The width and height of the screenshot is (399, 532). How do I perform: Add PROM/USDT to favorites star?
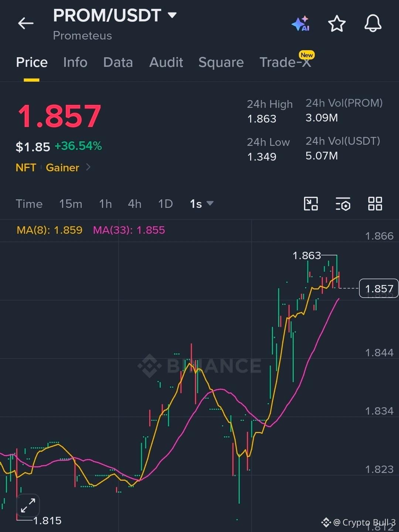[x=337, y=24]
